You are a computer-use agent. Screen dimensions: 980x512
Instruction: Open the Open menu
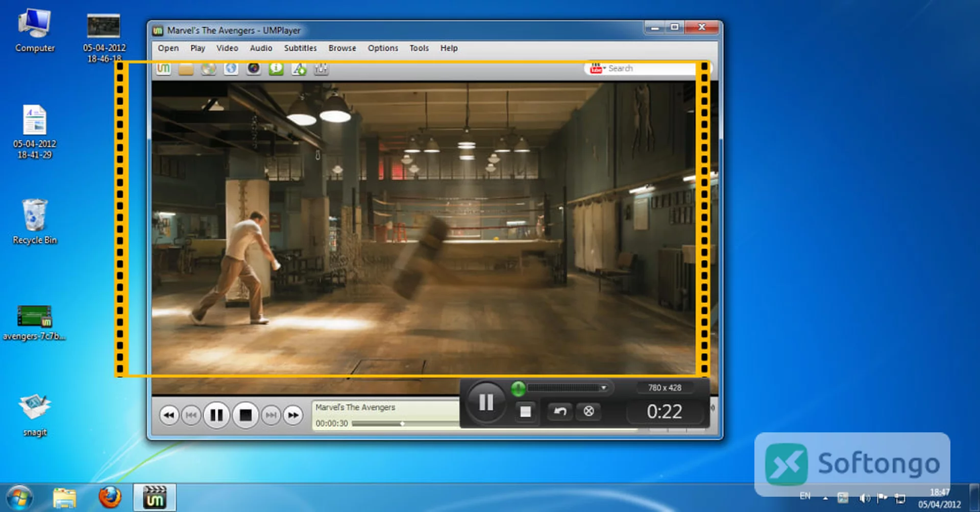168,48
